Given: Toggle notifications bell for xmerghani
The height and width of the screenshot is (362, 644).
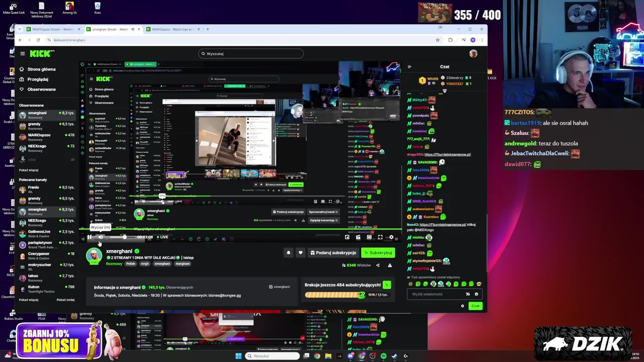Looking at the screenshot, I should point(288,253).
